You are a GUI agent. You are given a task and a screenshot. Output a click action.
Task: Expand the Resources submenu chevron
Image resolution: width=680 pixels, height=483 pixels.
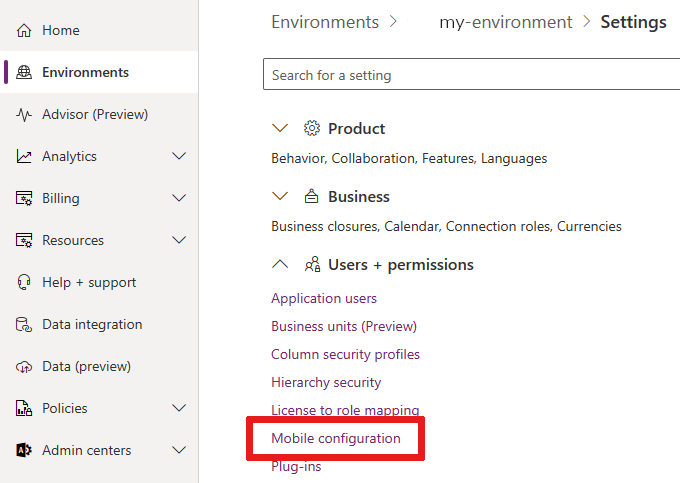coord(179,241)
